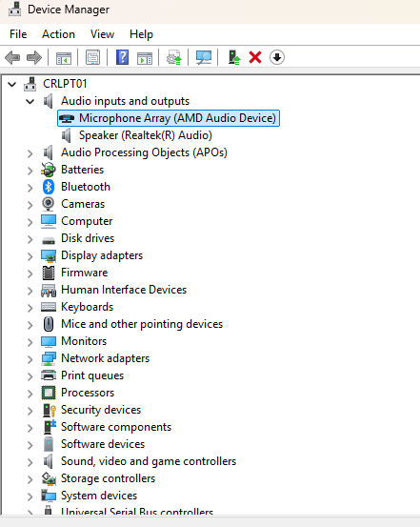Select the Batteries label

pos(82,170)
